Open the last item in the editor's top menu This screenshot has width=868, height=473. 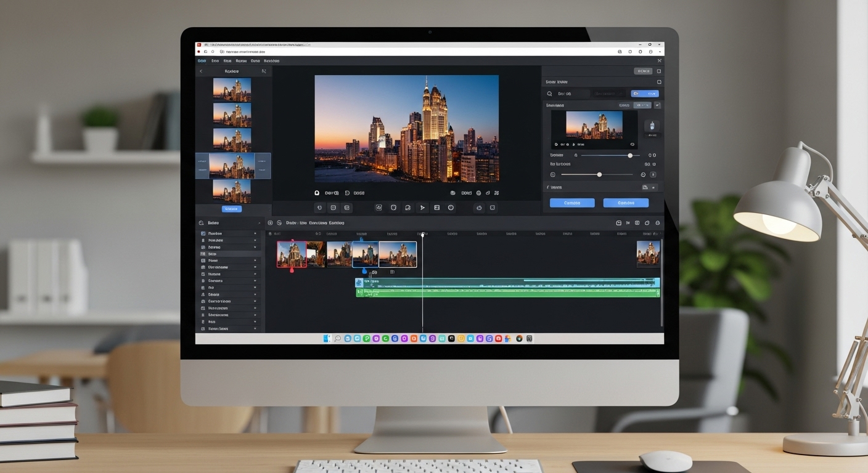coord(272,61)
